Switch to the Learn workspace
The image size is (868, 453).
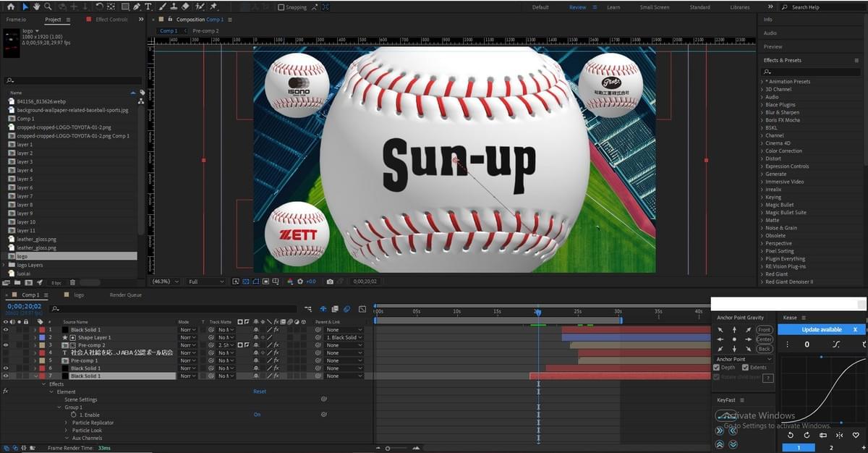tap(613, 7)
